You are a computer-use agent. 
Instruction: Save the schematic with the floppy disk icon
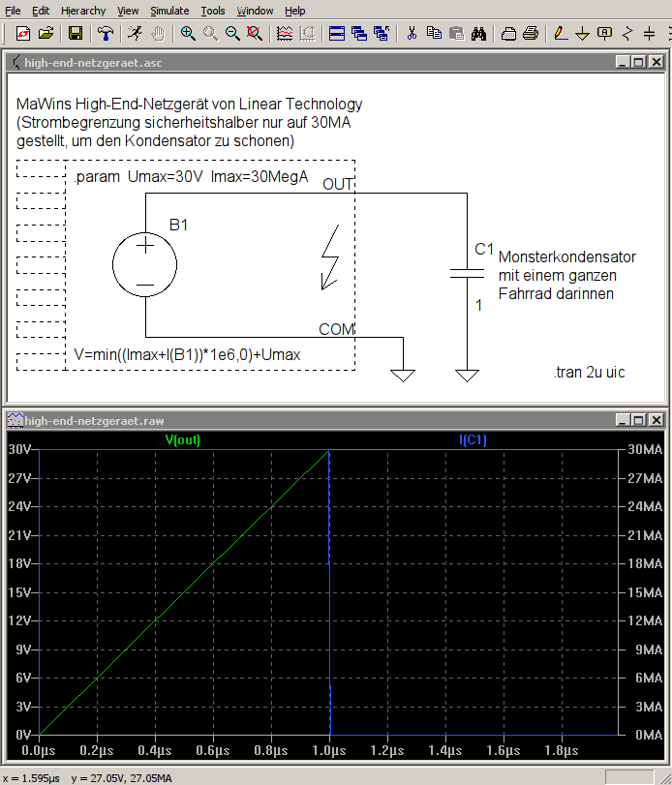pyautogui.click(x=76, y=34)
